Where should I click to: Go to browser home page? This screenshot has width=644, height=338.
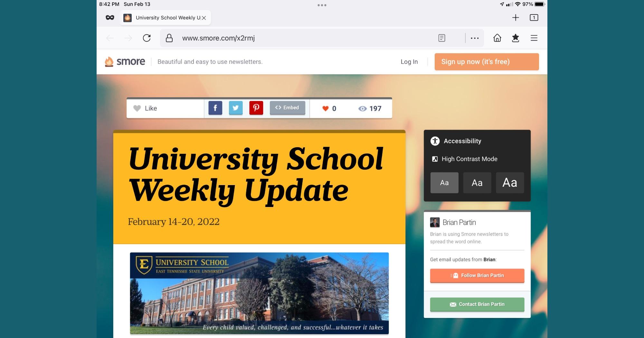click(497, 38)
